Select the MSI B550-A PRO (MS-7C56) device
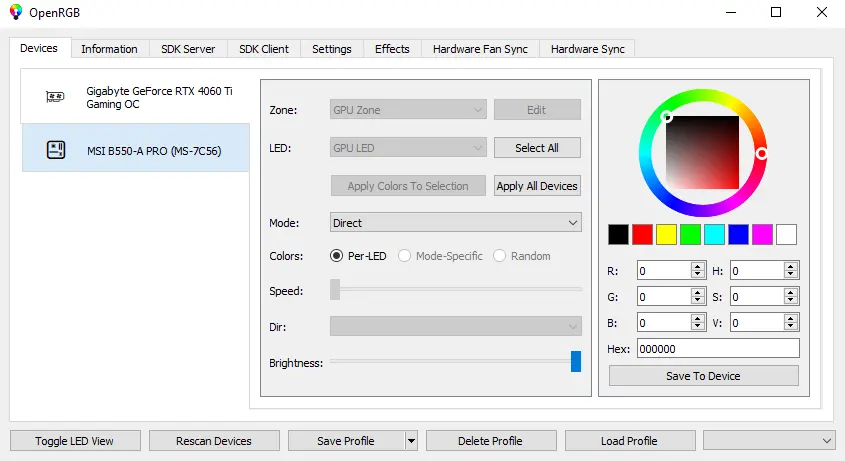Viewport: 845px width, 461px height. [x=135, y=148]
